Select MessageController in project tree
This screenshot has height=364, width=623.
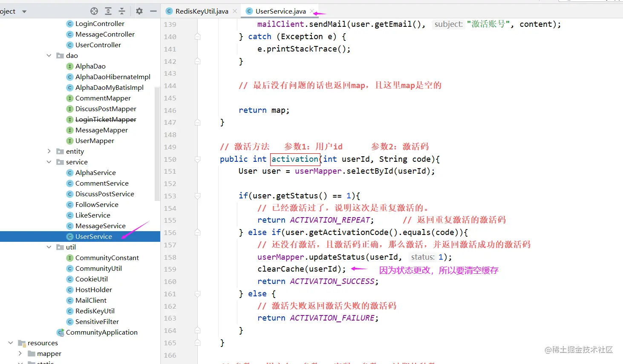[105, 34]
